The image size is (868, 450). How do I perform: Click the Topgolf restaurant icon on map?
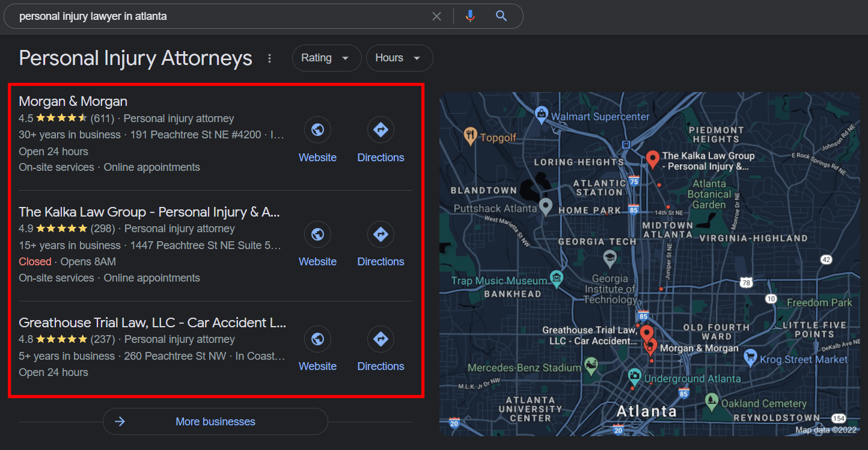[x=471, y=136]
